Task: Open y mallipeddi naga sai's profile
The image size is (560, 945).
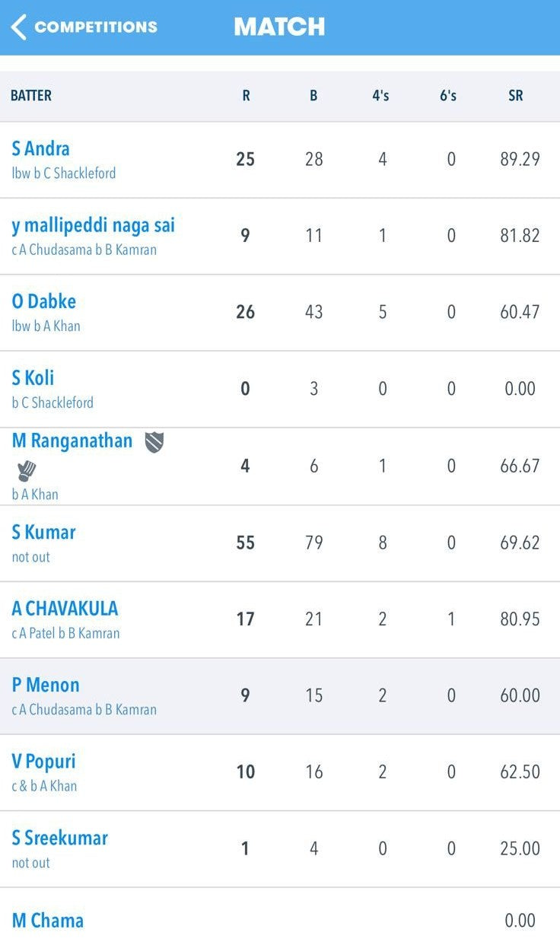Action: pyautogui.click(x=94, y=225)
